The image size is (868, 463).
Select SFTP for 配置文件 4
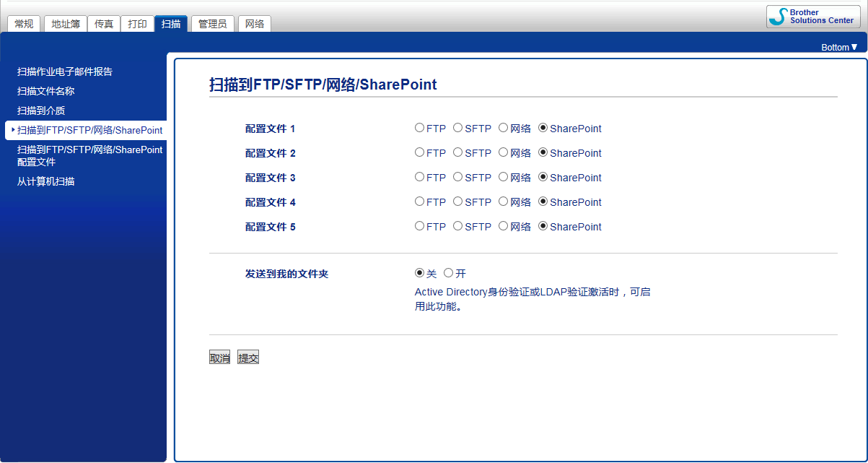coord(457,202)
